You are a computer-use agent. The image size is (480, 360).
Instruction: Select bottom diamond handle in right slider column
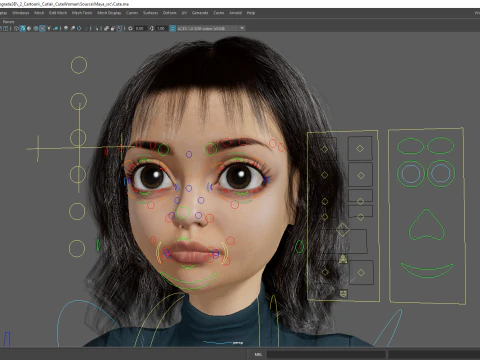(361, 273)
